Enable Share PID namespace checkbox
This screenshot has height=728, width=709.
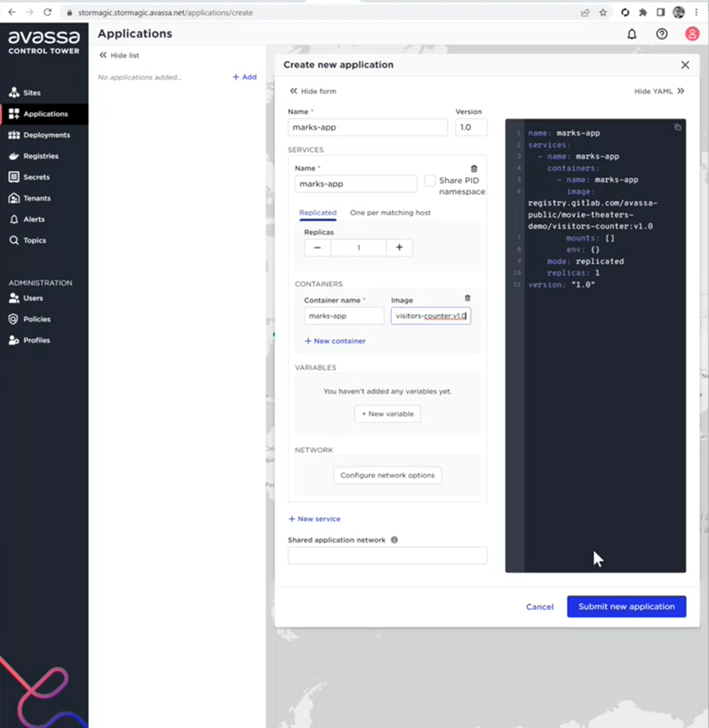point(430,180)
